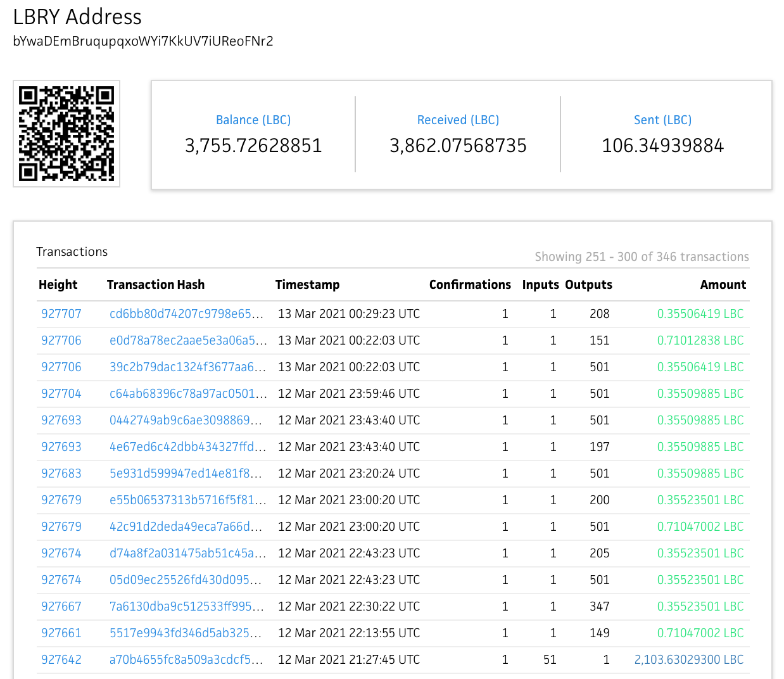
Task: Click timestamp 13 Mar 2021 00:29:23 UTC
Action: (x=349, y=314)
